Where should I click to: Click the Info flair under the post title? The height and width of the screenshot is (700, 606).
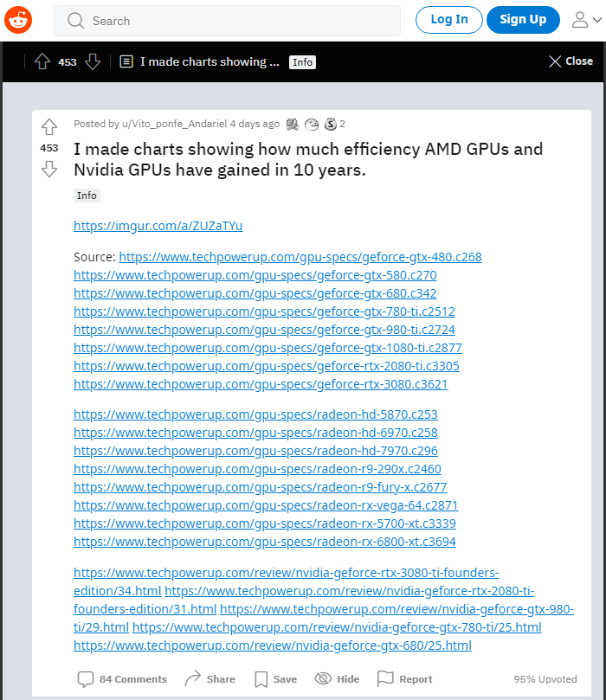(x=87, y=196)
